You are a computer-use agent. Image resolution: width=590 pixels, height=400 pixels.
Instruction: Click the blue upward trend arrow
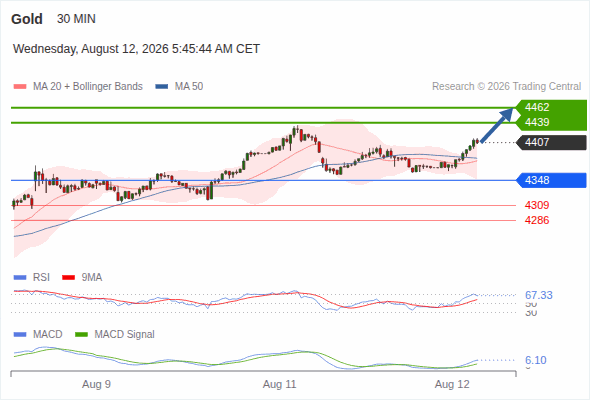pos(497,125)
